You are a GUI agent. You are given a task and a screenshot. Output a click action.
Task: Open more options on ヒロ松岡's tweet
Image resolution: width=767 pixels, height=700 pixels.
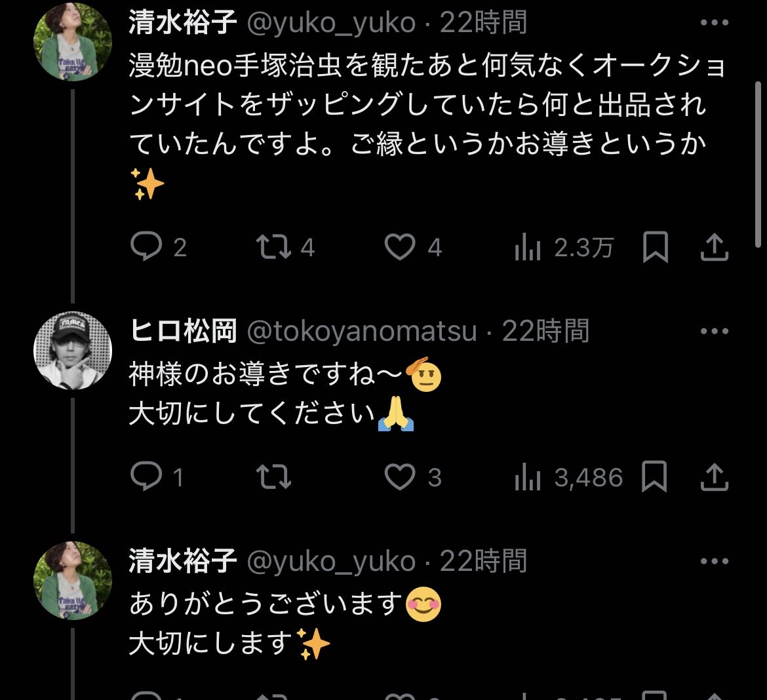pyautogui.click(x=714, y=331)
